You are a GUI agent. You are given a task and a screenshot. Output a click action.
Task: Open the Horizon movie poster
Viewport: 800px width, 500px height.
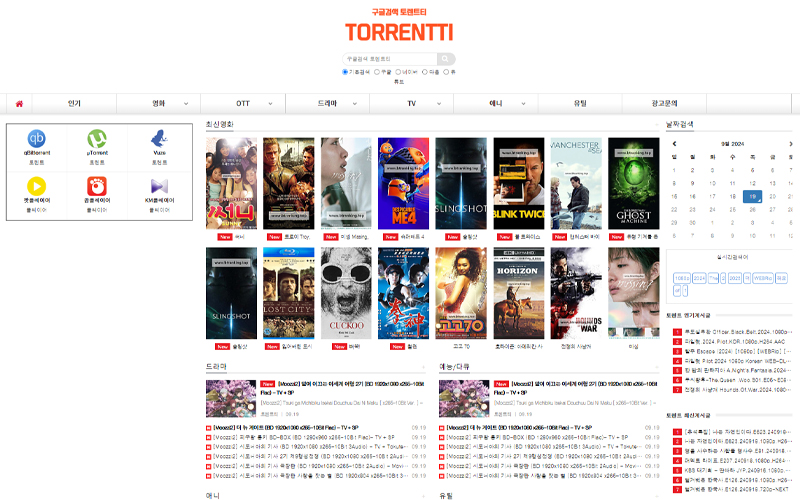pyautogui.click(x=519, y=293)
